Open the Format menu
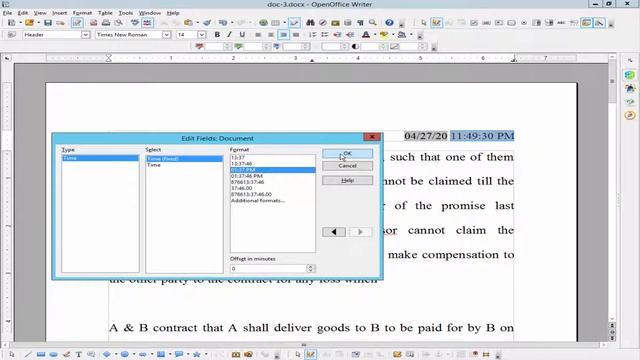The image size is (640, 360). point(82,13)
